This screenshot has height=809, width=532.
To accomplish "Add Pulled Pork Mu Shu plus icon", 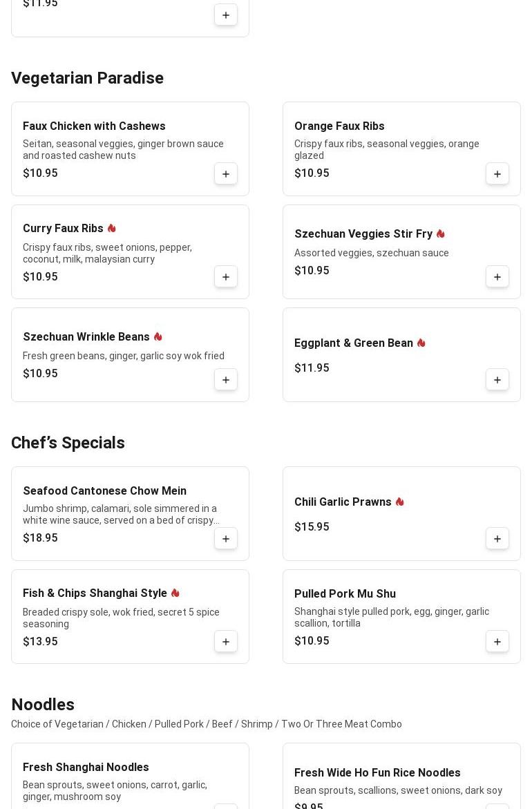I will pos(497,641).
